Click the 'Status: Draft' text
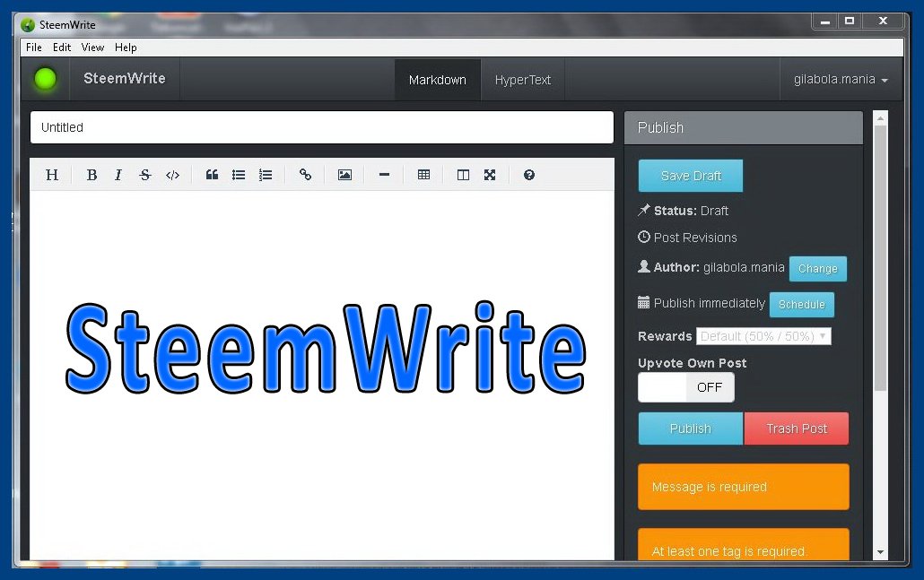 click(x=691, y=211)
